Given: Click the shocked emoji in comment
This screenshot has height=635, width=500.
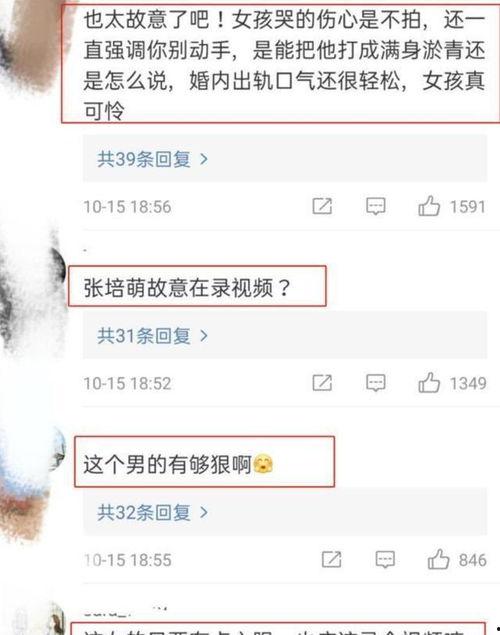Looking at the screenshot, I should point(263,464).
